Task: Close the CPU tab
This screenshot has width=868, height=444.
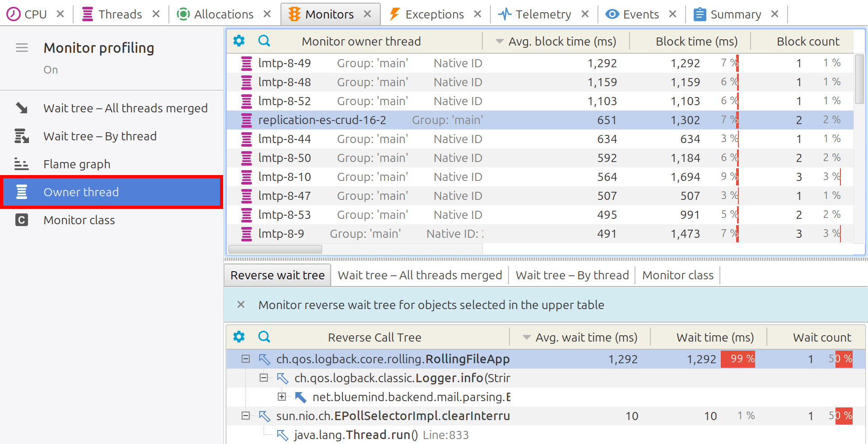Action: (x=60, y=14)
